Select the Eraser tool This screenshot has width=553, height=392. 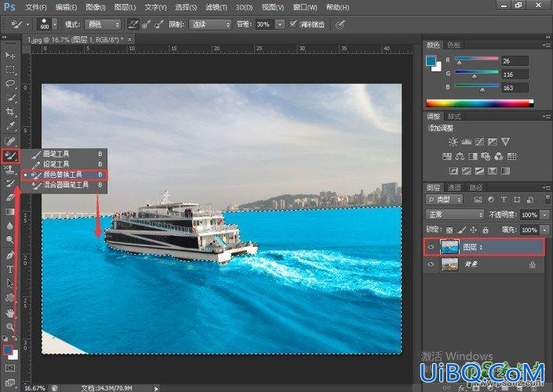pyautogui.click(x=10, y=198)
